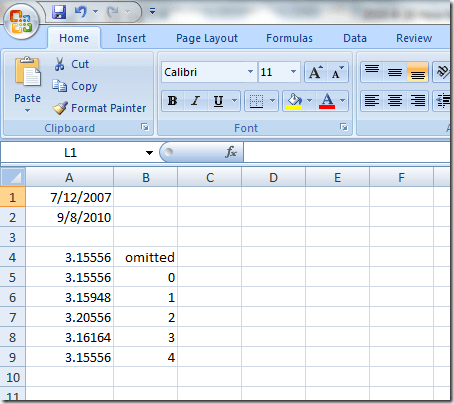Undo the last action
The height and width of the screenshot is (404, 454).
(80, 12)
